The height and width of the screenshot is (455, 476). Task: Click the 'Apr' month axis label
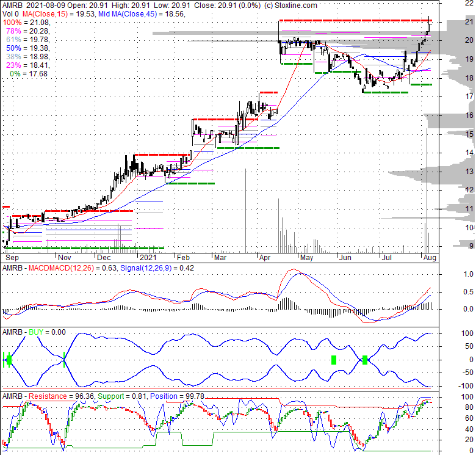(265, 258)
